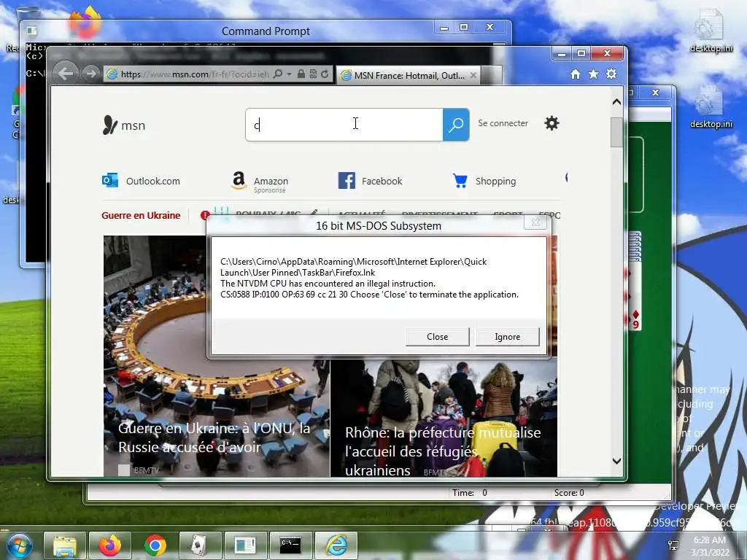The height and width of the screenshot is (560, 747).
Task: Click the page scrollbar up arrow
Action: 616,101
